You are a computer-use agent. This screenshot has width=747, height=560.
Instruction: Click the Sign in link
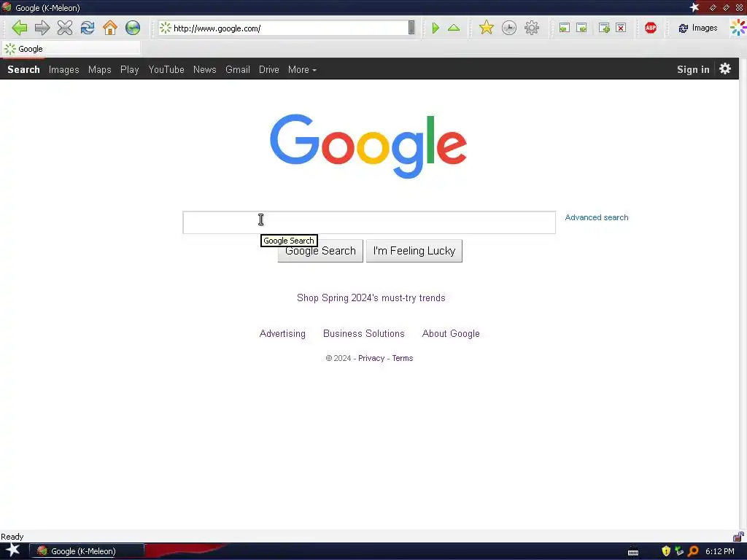693,69
